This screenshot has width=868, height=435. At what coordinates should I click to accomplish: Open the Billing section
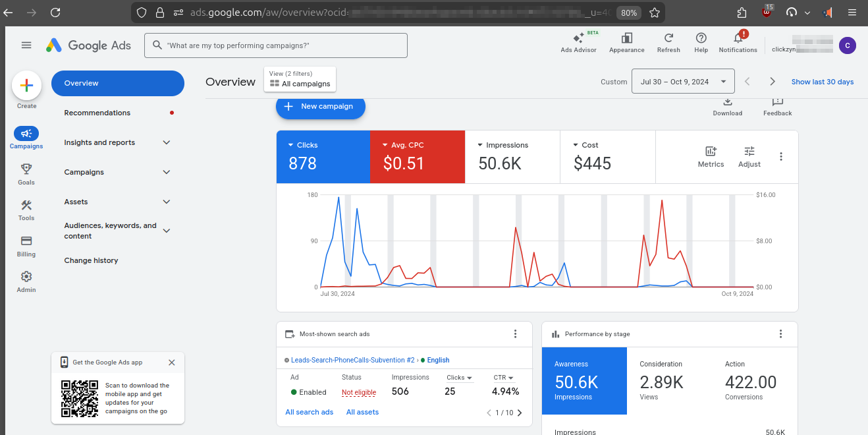pos(26,245)
